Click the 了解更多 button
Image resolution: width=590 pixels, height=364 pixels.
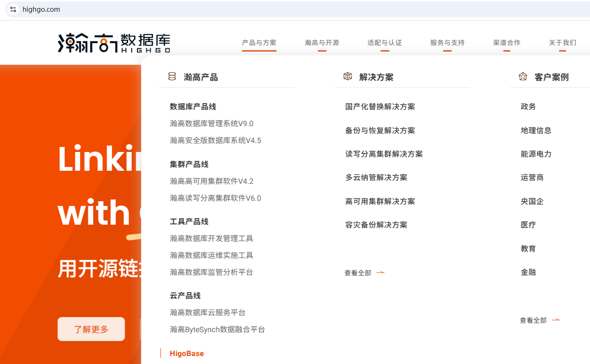pos(91,329)
